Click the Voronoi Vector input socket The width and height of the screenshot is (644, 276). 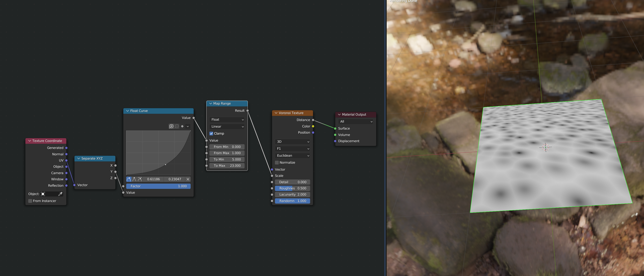tap(272, 169)
